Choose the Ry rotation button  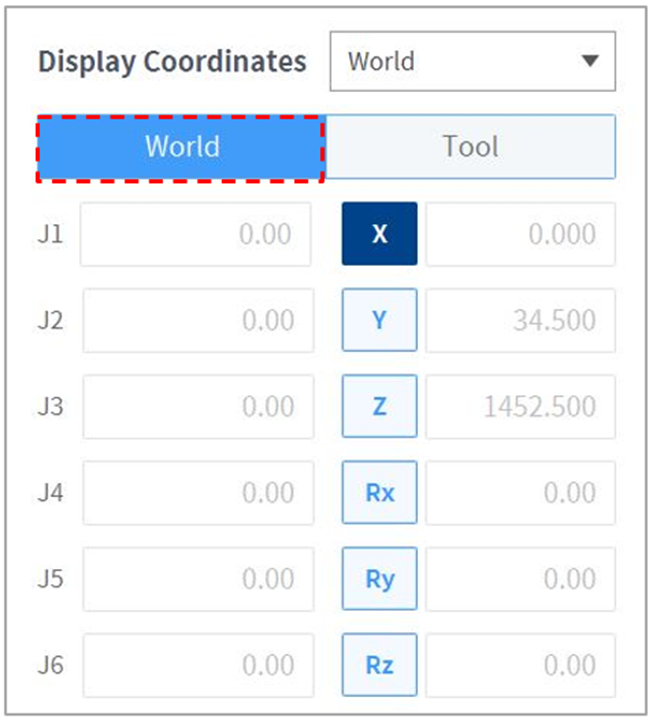(x=379, y=579)
